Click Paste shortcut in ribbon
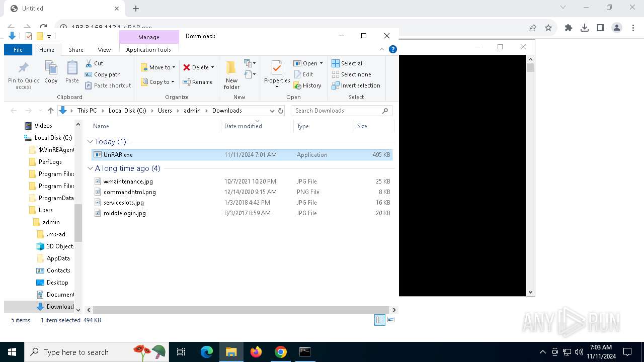This screenshot has height=362, width=644. 108,85
